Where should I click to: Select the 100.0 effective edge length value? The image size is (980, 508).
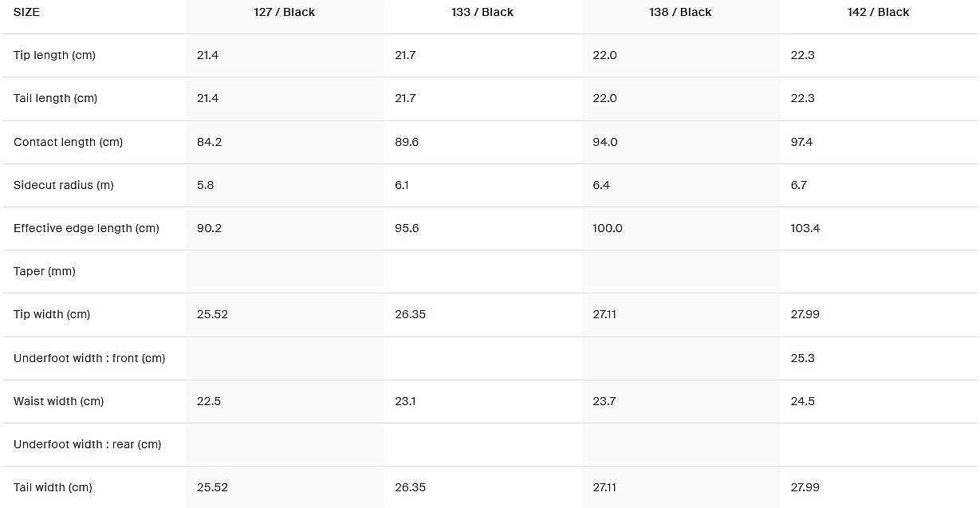(x=607, y=228)
